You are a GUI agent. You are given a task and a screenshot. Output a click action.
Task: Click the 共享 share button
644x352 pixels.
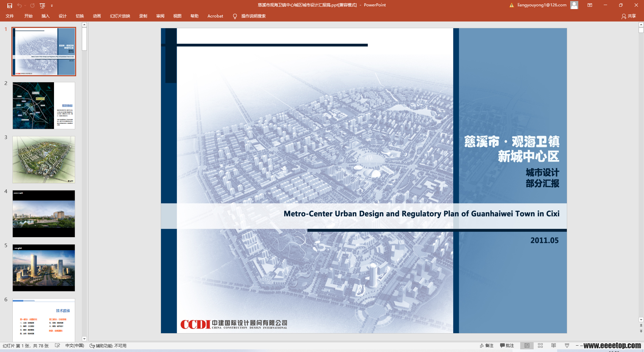[x=629, y=16]
